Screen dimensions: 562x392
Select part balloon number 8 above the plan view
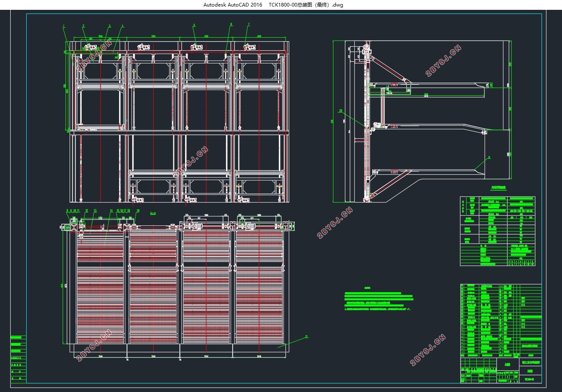click(67, 210)
